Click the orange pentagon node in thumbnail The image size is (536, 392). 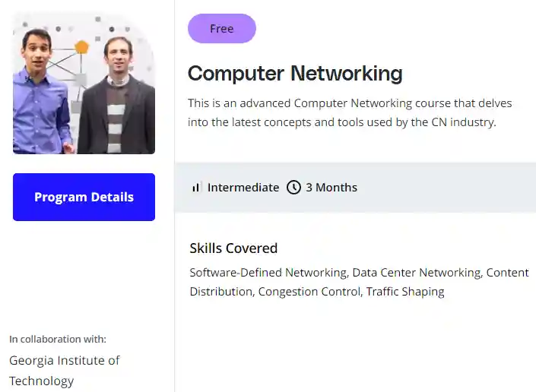click(81, 46)
